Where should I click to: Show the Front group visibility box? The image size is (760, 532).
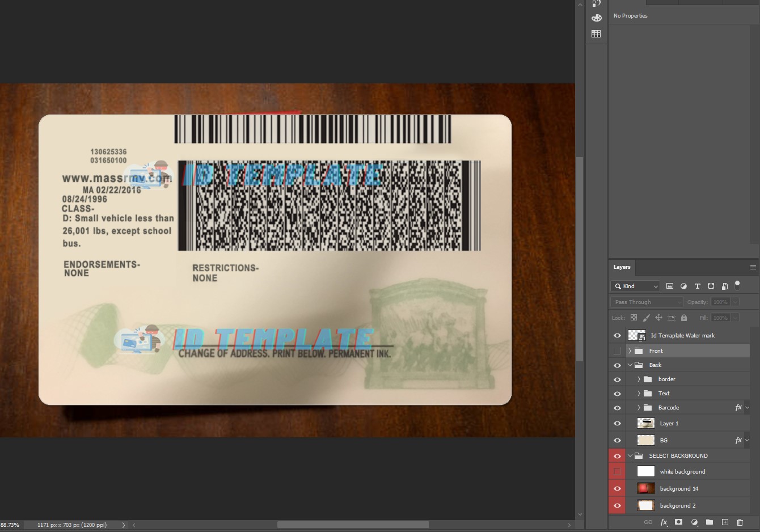[x=617, y=351]
